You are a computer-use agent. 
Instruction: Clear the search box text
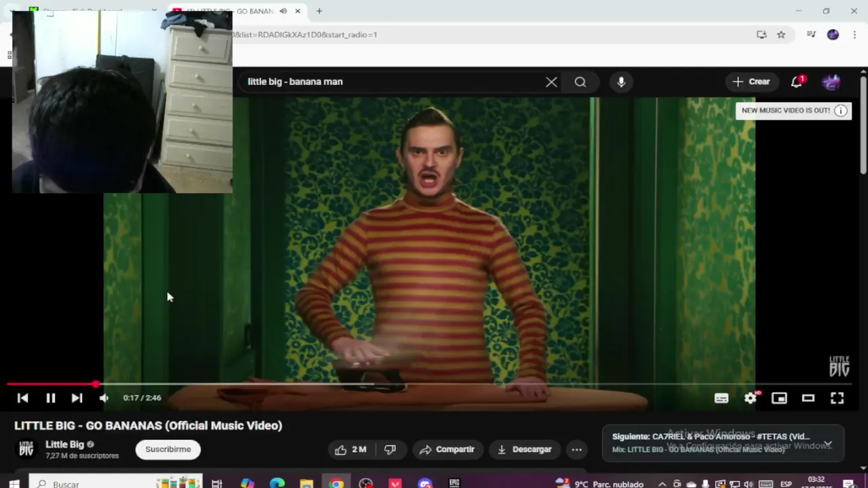pyautogui.click(x=551, y=82)
